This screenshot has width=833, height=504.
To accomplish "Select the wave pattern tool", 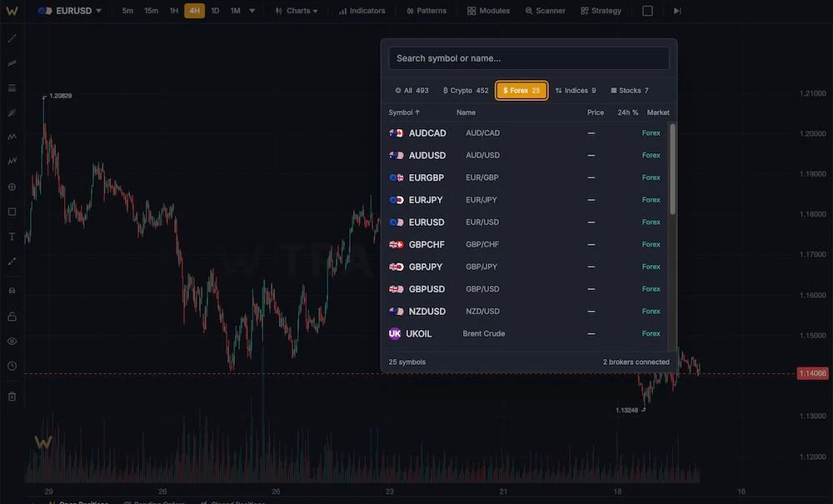I will click(12, 161).
